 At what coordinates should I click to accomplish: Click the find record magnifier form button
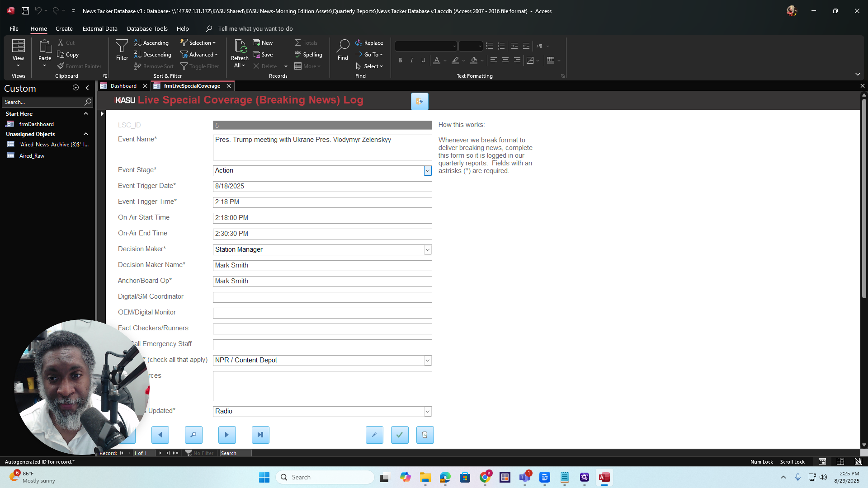pyautogui.click(x=193, y=435)
